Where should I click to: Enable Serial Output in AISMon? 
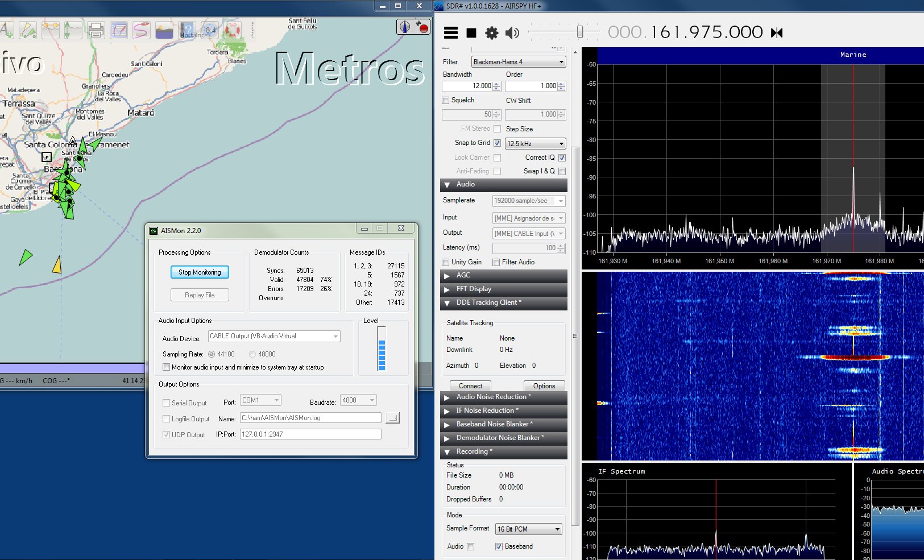[x=166, y=403]
